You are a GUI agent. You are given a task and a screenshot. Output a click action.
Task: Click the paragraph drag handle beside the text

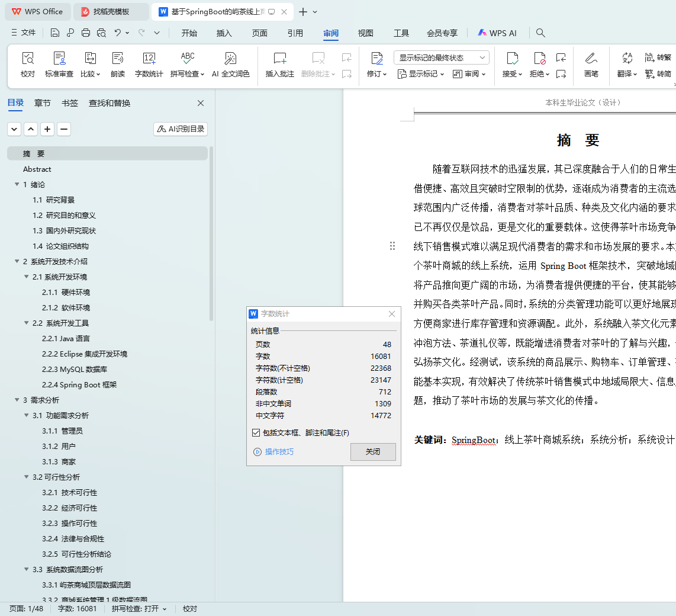392,246
